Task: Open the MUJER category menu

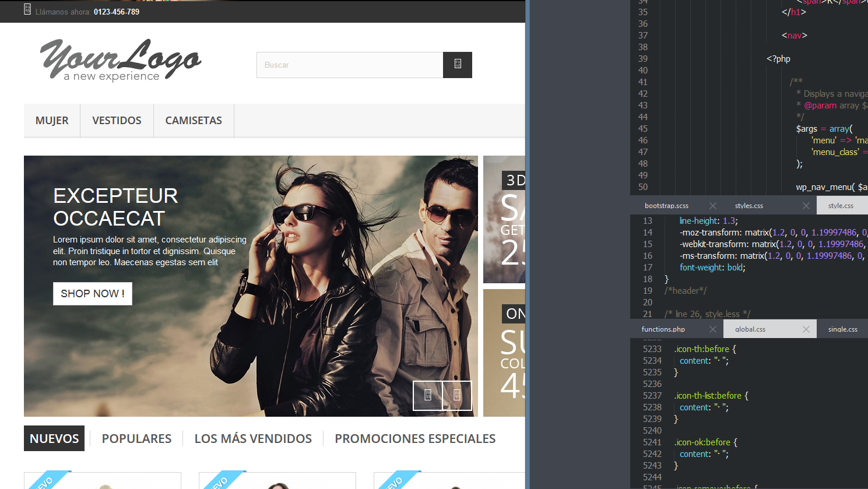Action: 52,121
